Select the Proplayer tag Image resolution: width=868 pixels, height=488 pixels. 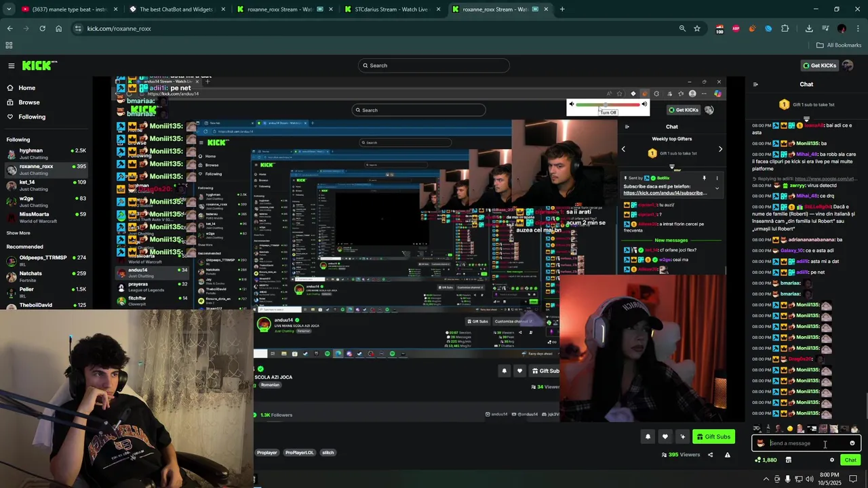click(267, 453)
